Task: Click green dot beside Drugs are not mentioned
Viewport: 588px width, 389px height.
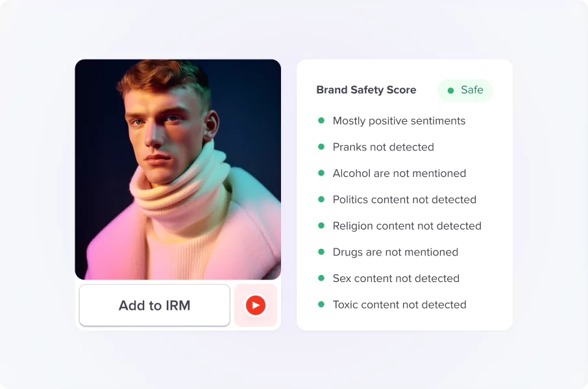Action: [x=321, y=252]
